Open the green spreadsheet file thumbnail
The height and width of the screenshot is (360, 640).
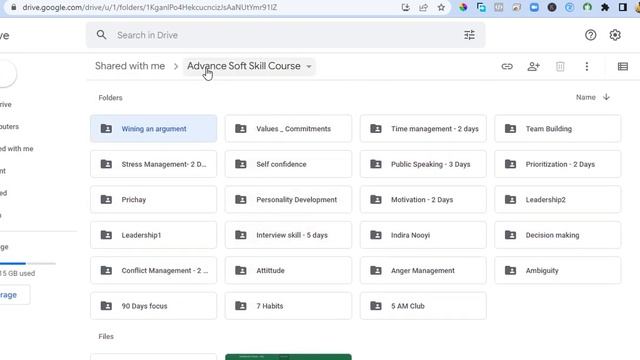(x=288, y=357)
